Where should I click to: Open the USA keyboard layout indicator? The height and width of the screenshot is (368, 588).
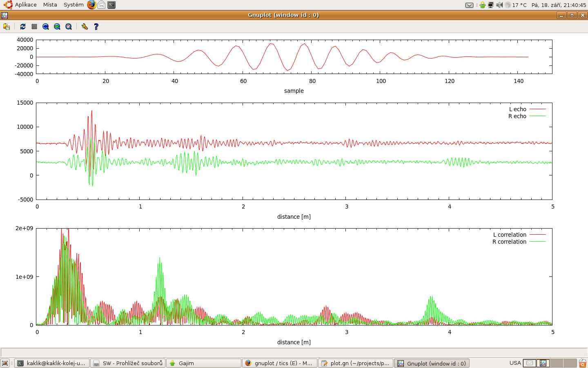[x=515, y=363]
